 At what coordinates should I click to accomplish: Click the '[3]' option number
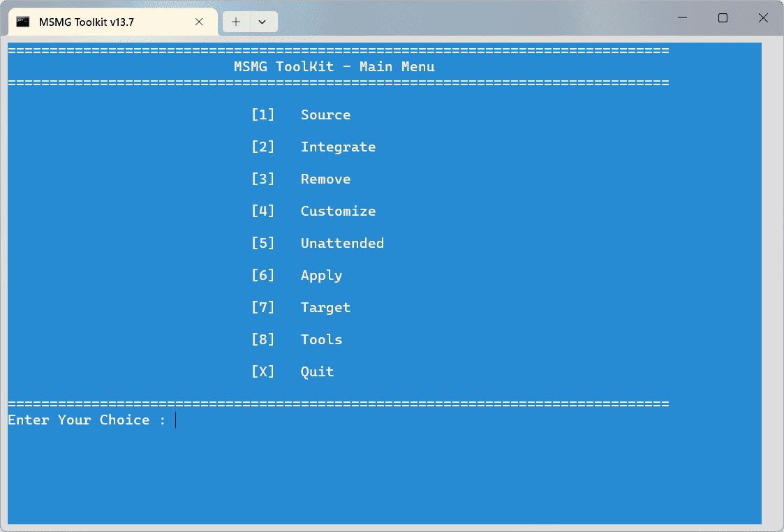263,179
